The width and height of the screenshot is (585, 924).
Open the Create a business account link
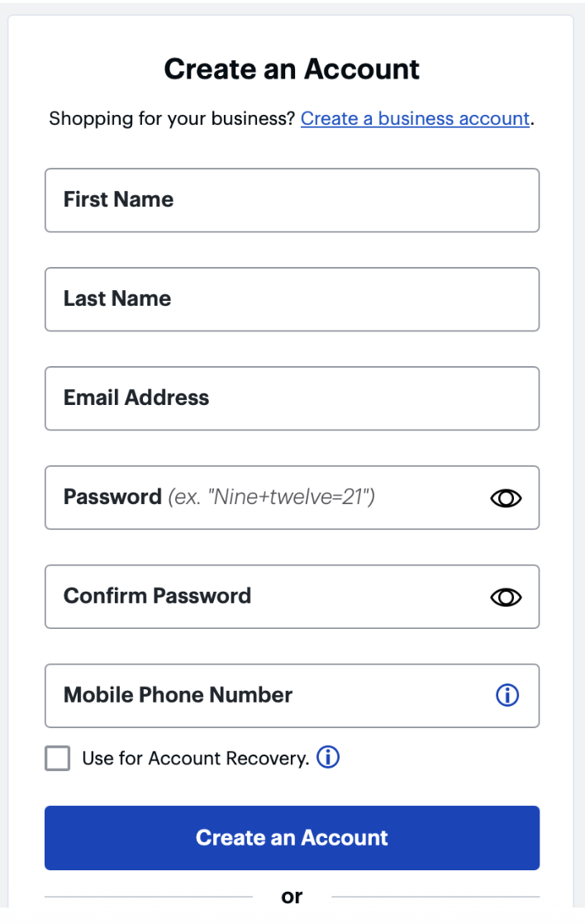coord(415,118)
